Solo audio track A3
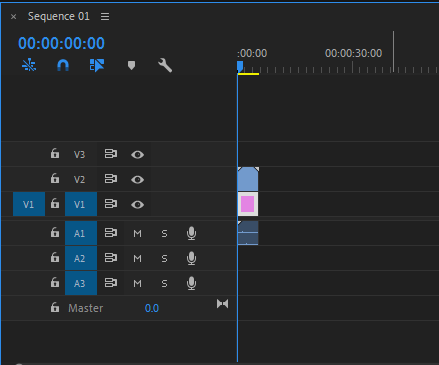 coord(164,284)
